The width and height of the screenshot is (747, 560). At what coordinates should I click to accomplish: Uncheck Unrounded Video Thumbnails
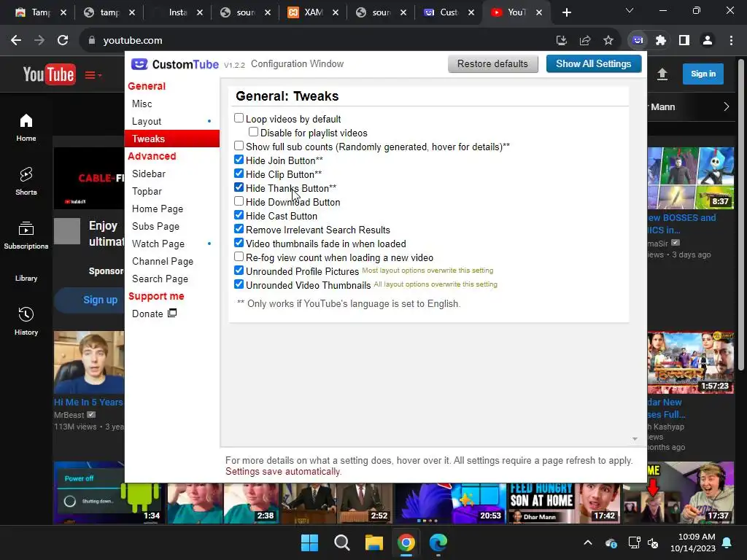[239, 284]
